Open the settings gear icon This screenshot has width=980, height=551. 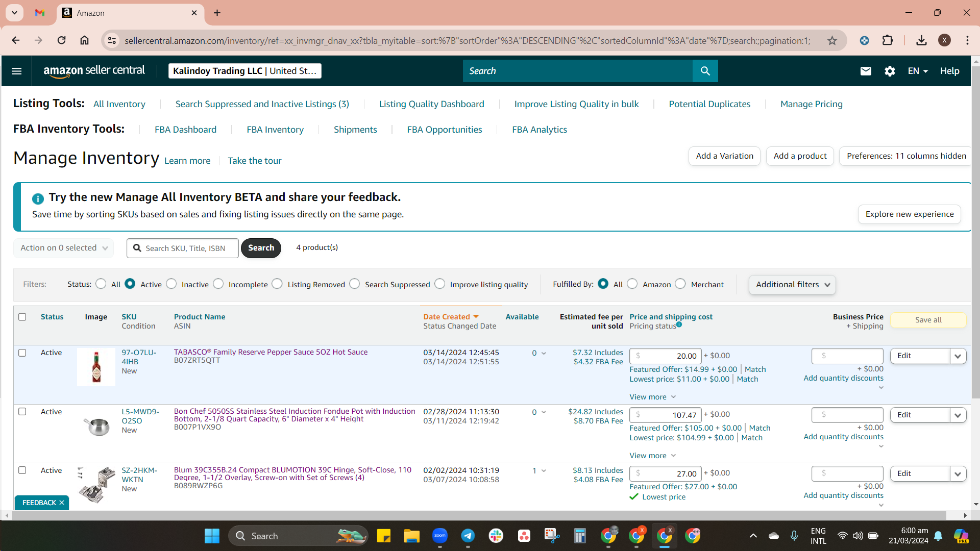pos(890,71)
